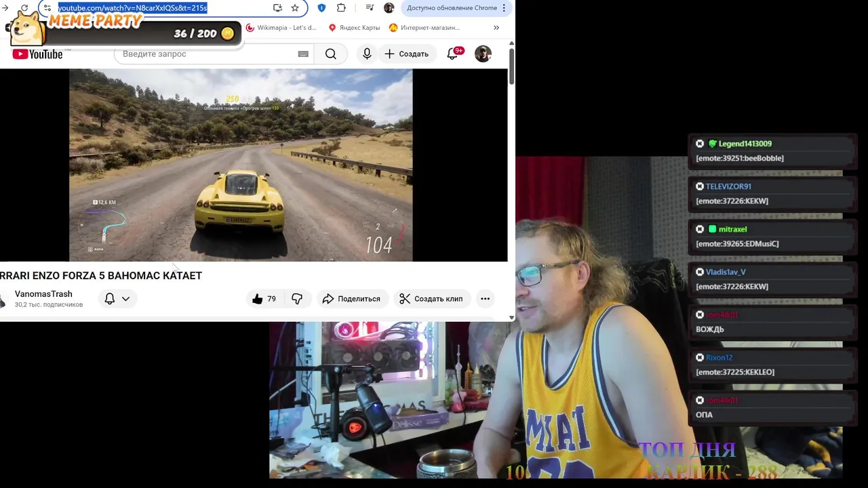Reload the page in Chrome
This screenshot has height=488, width=868.
click(x=24, y=8)
